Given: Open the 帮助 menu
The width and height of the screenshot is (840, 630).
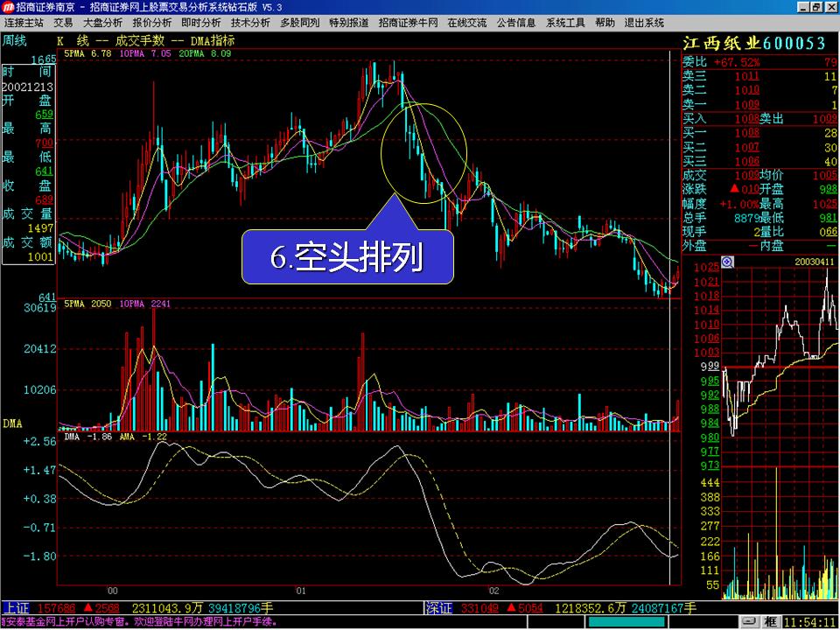Looking at the screenshot, I should (x=605, y=23).
